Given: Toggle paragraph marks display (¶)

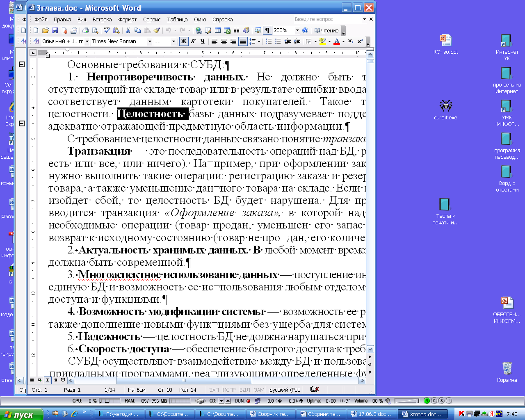Looking at the screenshot, I should point(267,30).
